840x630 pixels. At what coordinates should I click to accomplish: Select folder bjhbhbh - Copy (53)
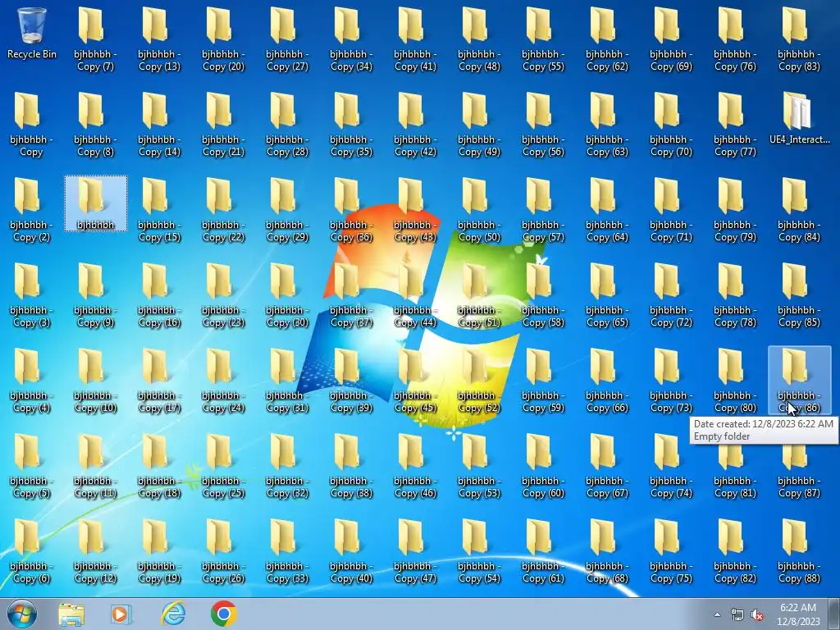(x=479, y=466)
